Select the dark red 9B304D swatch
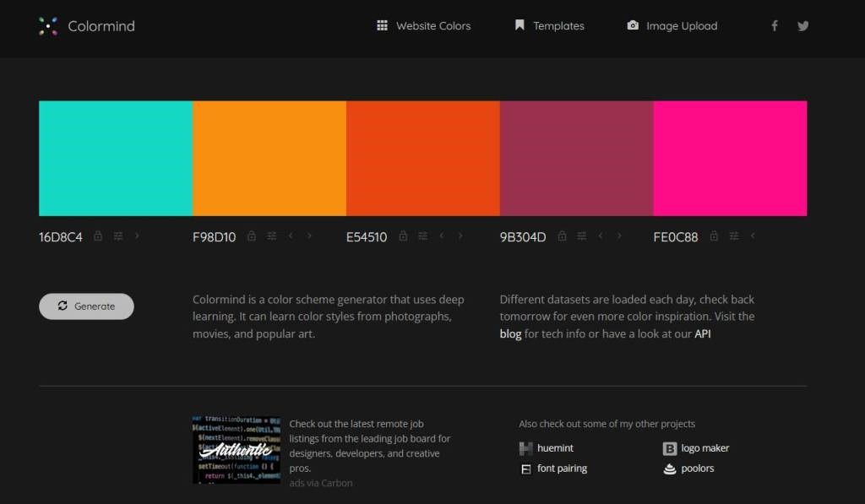865x504 pixels. coord(576,159)
